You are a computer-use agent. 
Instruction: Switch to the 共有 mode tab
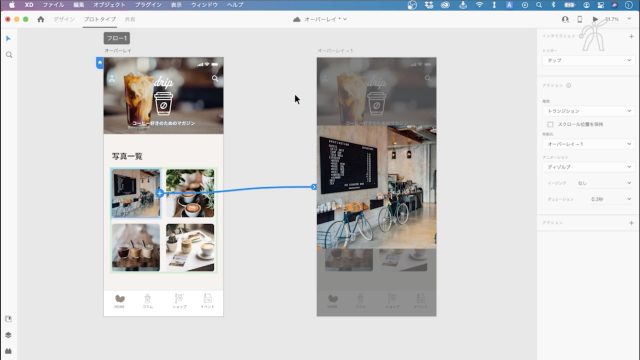[x=130, y=19]
